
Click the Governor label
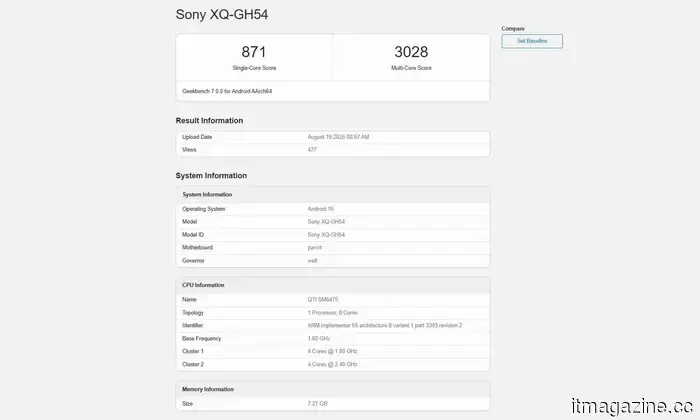click(193, 261)
